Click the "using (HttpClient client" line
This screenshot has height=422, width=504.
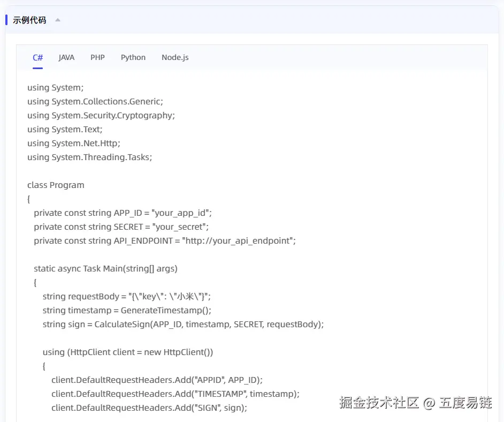tap(128, 352)
